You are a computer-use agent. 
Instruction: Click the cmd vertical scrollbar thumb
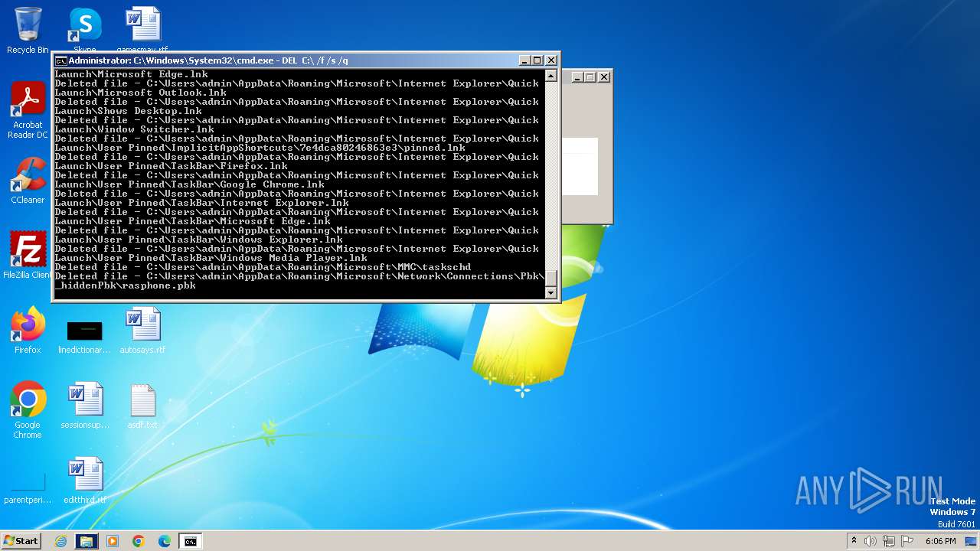pos(550,279)
